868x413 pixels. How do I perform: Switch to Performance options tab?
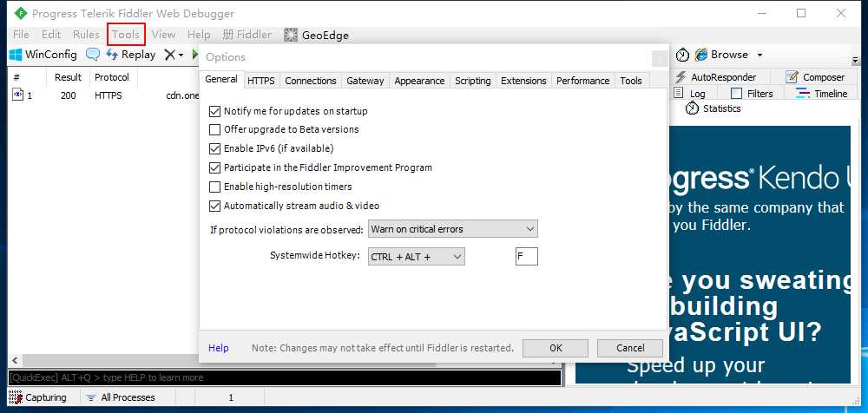tap(583, 81)
